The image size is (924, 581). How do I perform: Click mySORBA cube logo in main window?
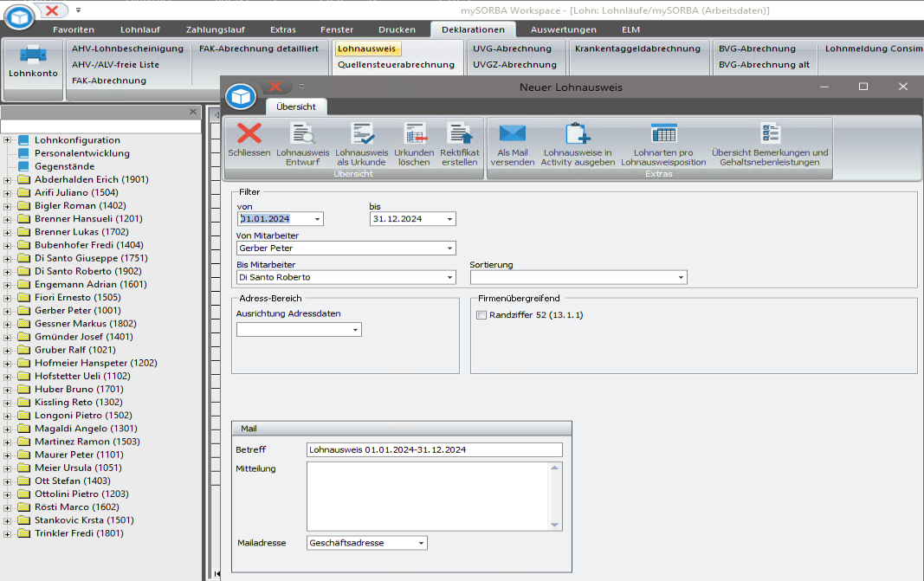[19, 17]
